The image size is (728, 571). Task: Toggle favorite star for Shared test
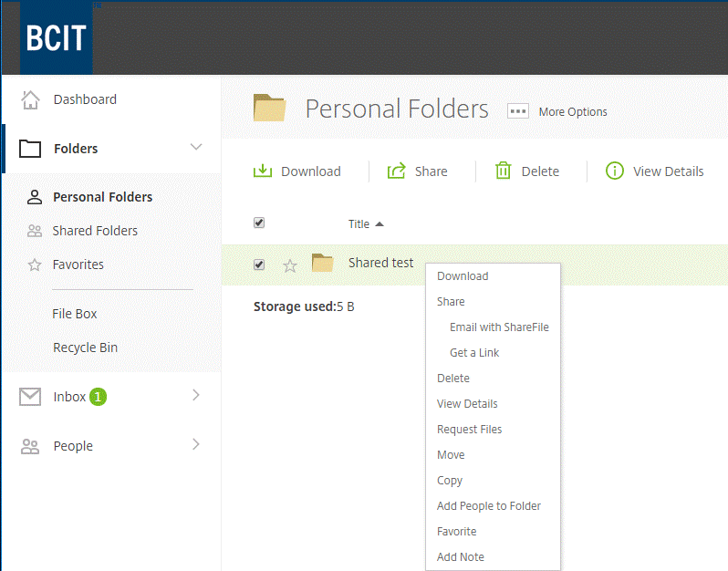tap(290, 265)
